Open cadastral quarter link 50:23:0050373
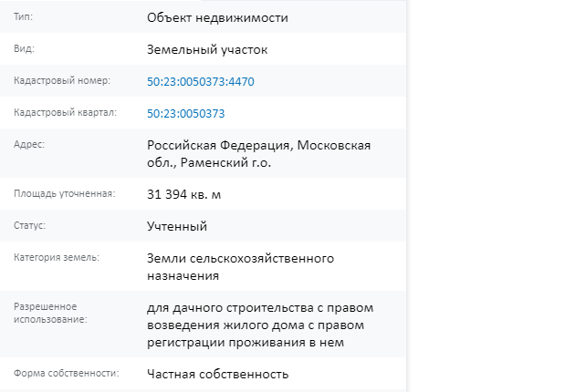Screen dimensions: 565x392 click(185, 114)
